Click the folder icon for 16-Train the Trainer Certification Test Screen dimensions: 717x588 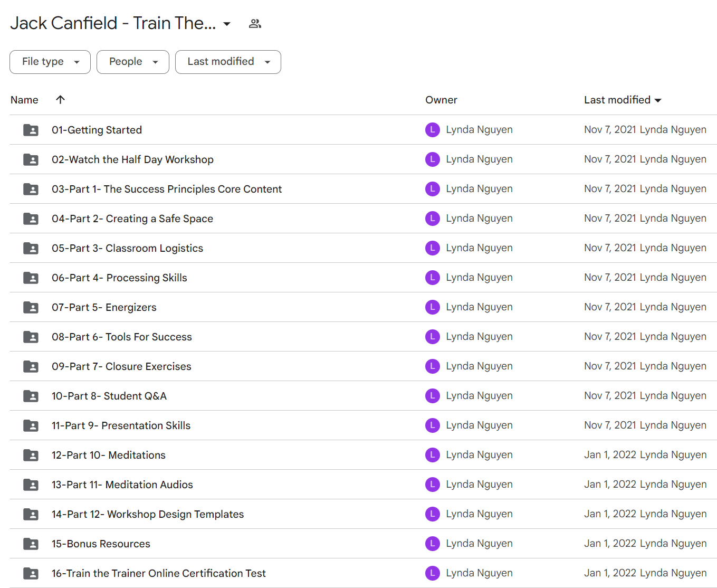coord(31,573)
